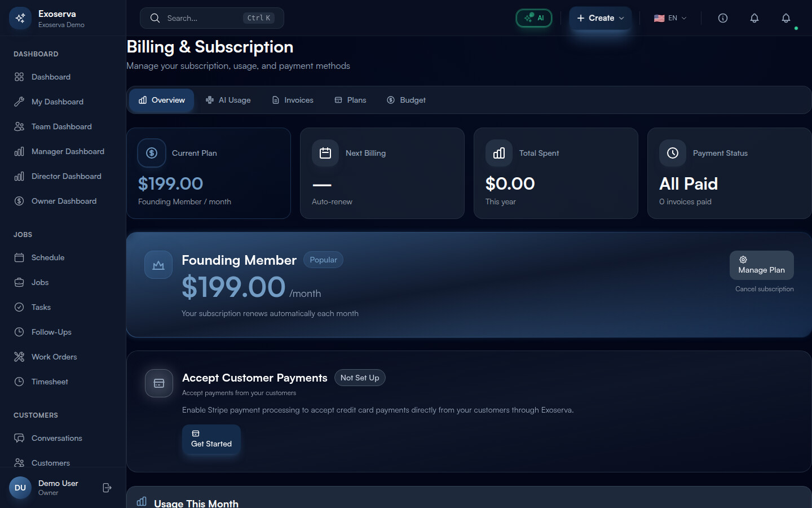Expand the Create dropdown menu
Screen dimensions: 812x508
600,18
